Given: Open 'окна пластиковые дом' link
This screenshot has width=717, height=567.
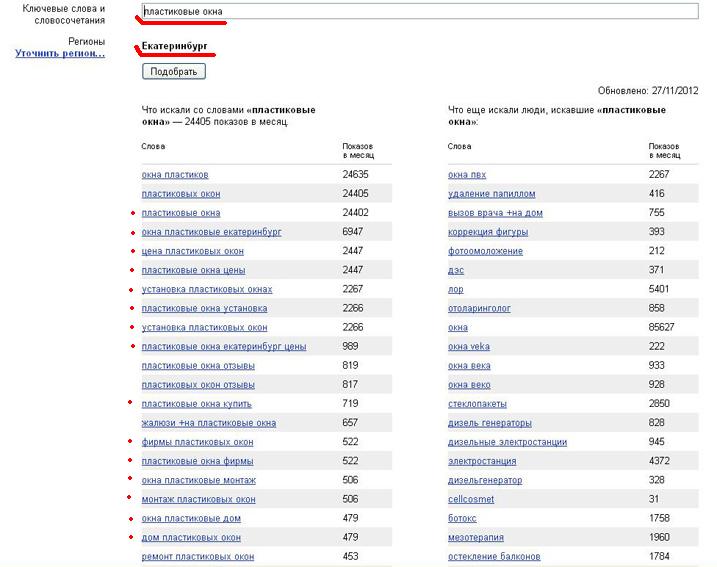Looking at the screenshot, I should [x=191, y=519].
